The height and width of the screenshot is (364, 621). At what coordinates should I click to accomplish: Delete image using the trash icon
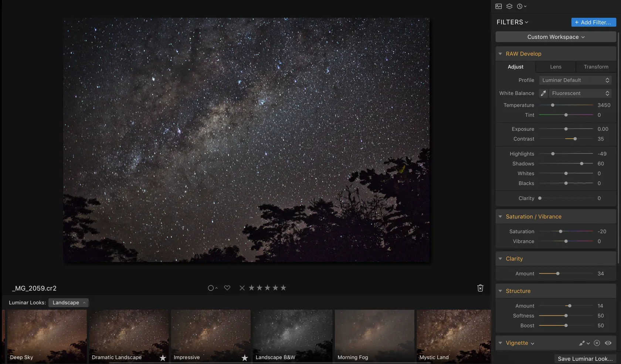point(480,288)
